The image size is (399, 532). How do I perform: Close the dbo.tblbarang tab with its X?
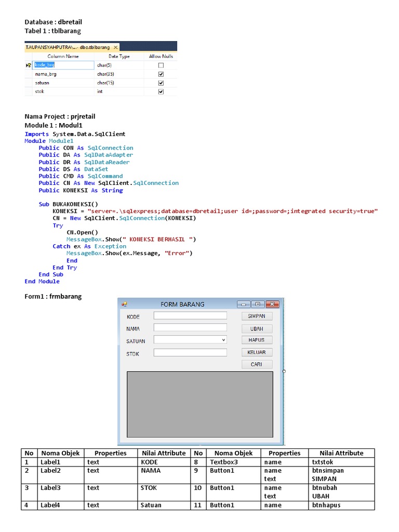[x=116, y=47]
